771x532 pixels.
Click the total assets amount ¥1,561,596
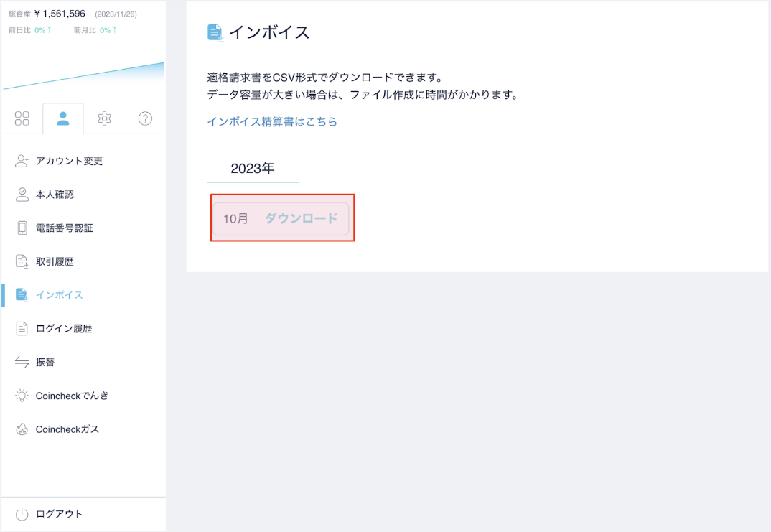coord(60,14)
